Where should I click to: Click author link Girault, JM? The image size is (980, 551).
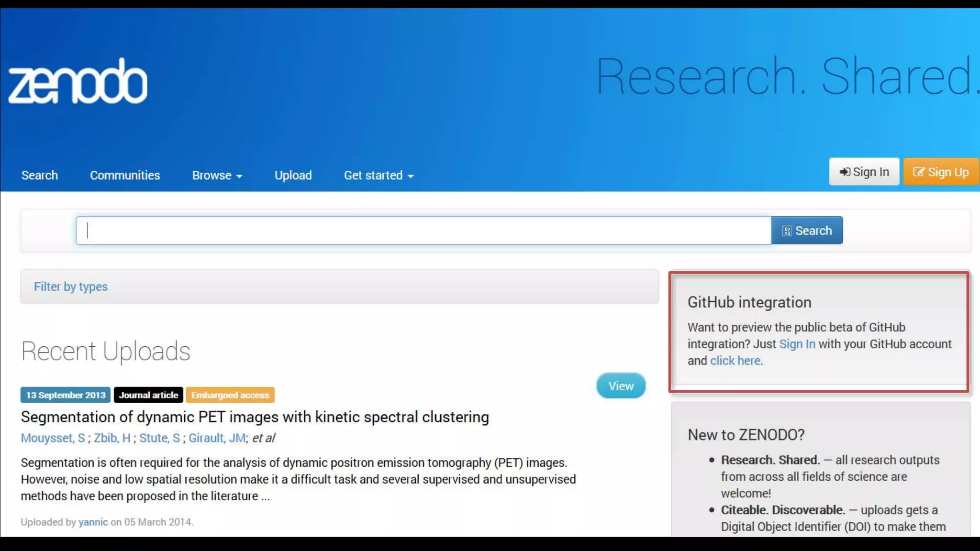coord(217,438)
